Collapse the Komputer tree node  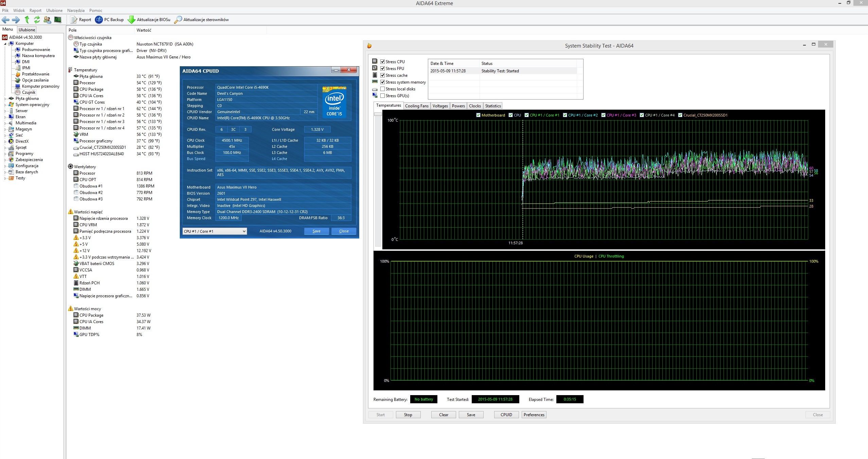click(5, 44)
